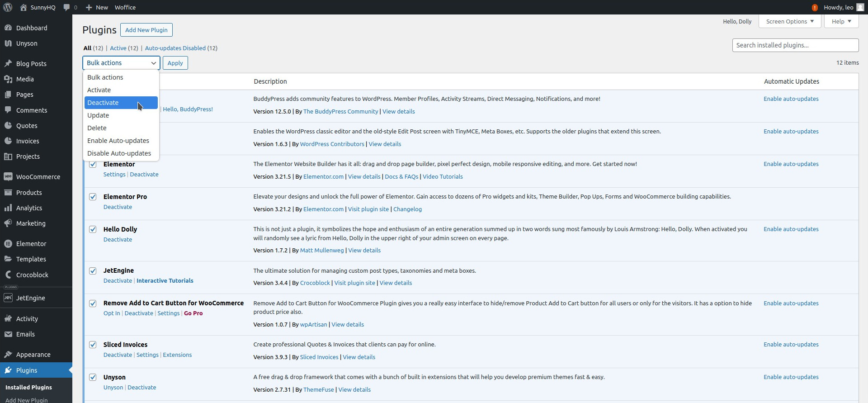Click Hello, BuddyPress! link

188,109
